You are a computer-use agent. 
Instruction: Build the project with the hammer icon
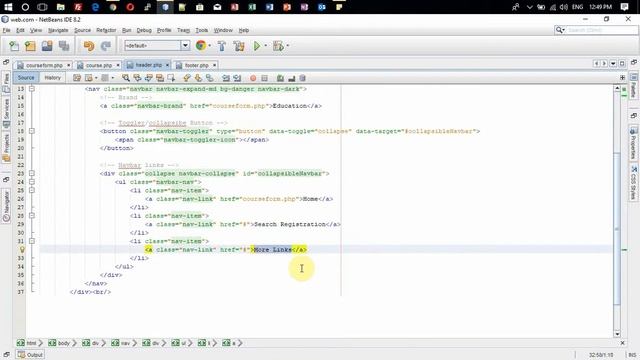click(222, 46)
